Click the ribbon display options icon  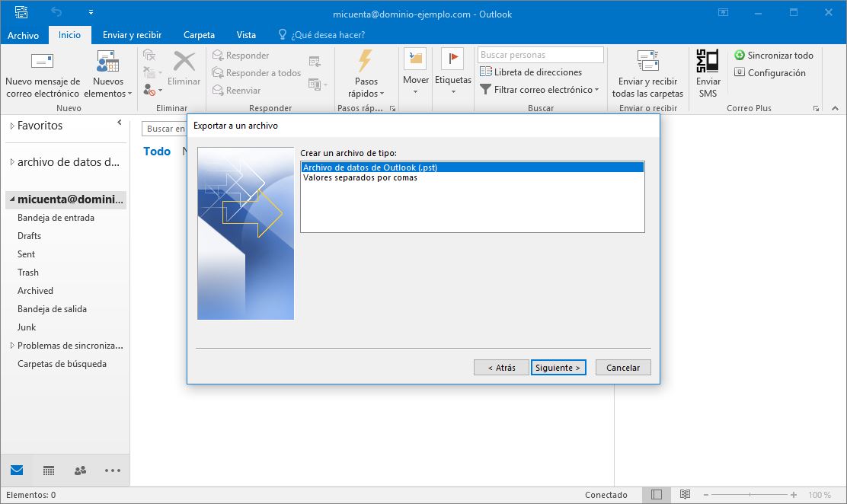click(x=723, y=12)
